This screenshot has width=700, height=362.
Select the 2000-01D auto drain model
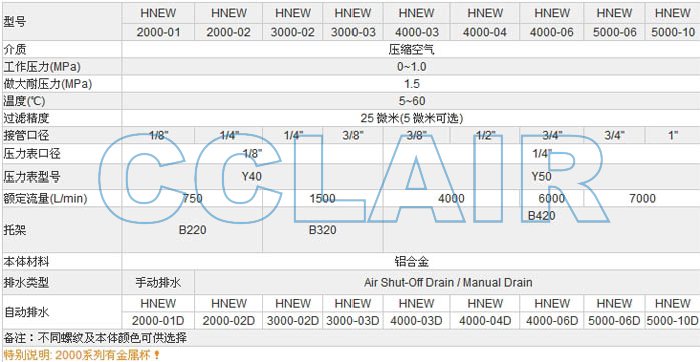click(158, 321)
